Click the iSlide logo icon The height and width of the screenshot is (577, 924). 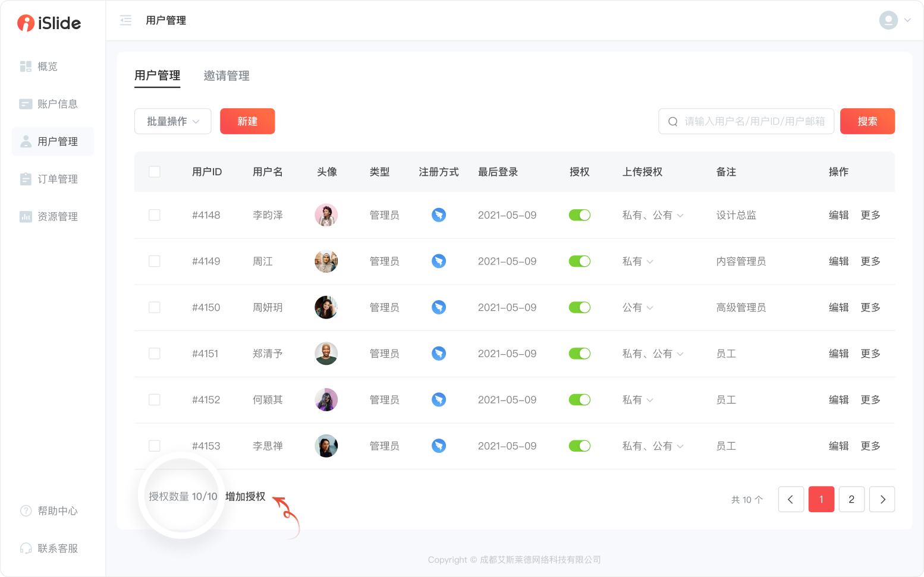click(x=26, y=23)
